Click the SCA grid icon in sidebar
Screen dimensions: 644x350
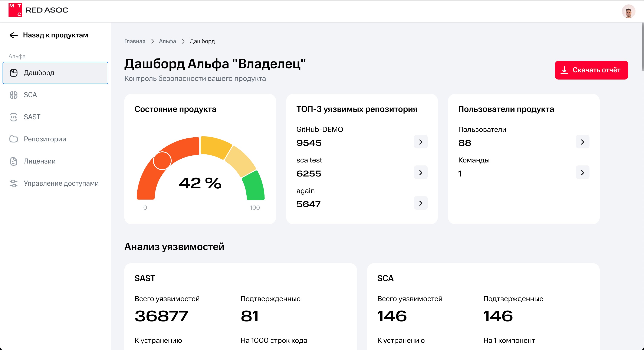[13, 95]
